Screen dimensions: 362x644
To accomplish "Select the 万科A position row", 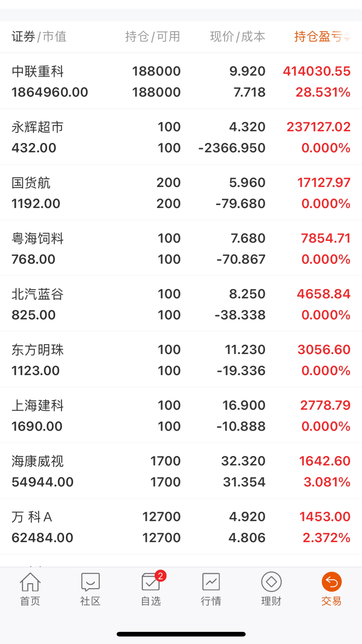I will [181, 527].
